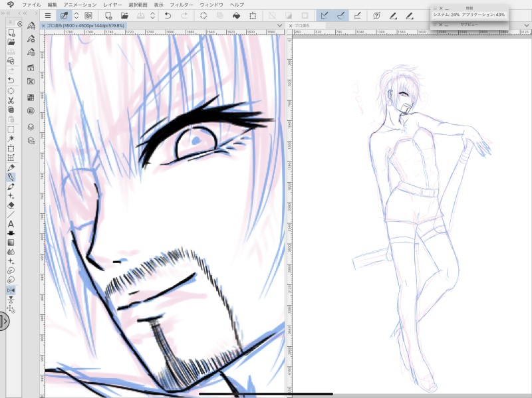Click the dotted-circle icon in left palette
532x398 pixels.
coord(11,91)
